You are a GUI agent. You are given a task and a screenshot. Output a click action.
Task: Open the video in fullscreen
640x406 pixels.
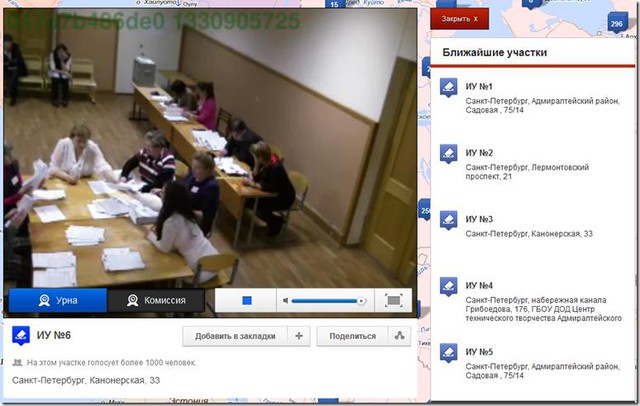393,300
